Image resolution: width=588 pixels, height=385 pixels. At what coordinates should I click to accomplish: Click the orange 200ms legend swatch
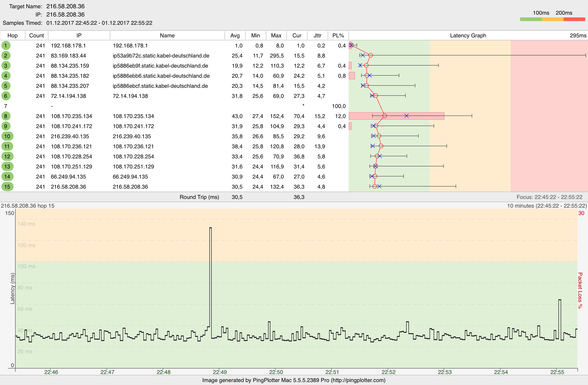552,19
